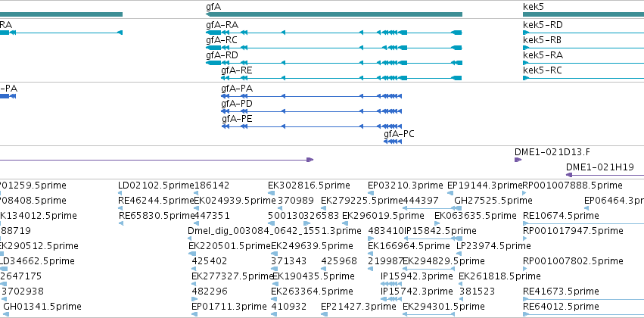Open the EK277327.5prime label
Viewport: 644px width, 318px height.
click(232, 276)
